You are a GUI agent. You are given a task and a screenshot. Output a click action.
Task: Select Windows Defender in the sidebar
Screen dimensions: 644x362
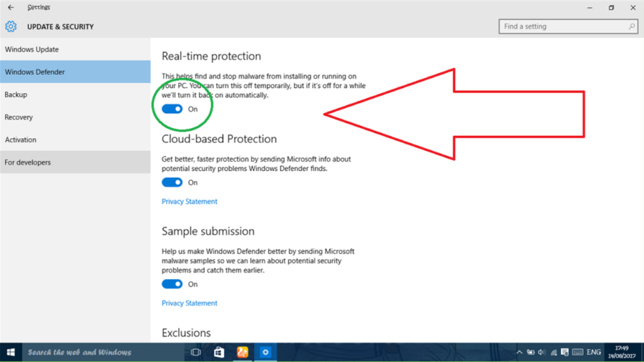[x=75, y=72]
